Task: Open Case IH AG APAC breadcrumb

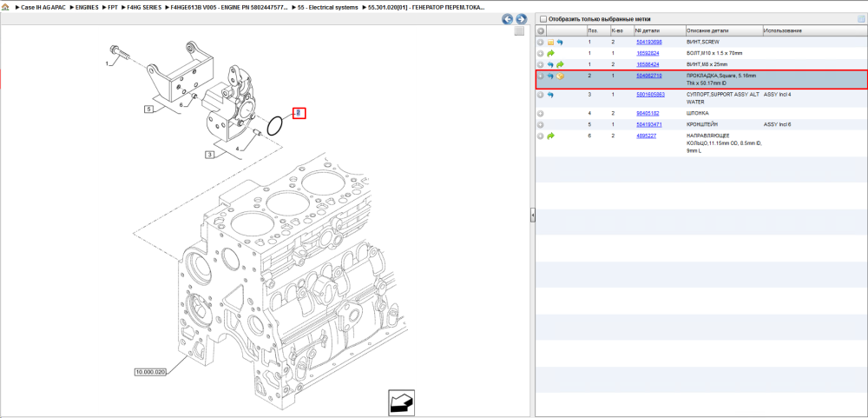Action: coord(43,8)
